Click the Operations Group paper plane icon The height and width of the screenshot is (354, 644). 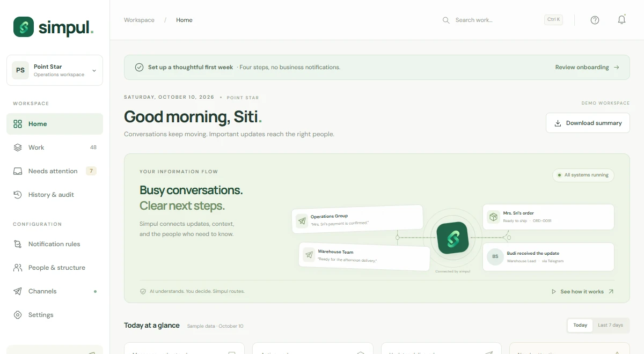click(302, 220)
